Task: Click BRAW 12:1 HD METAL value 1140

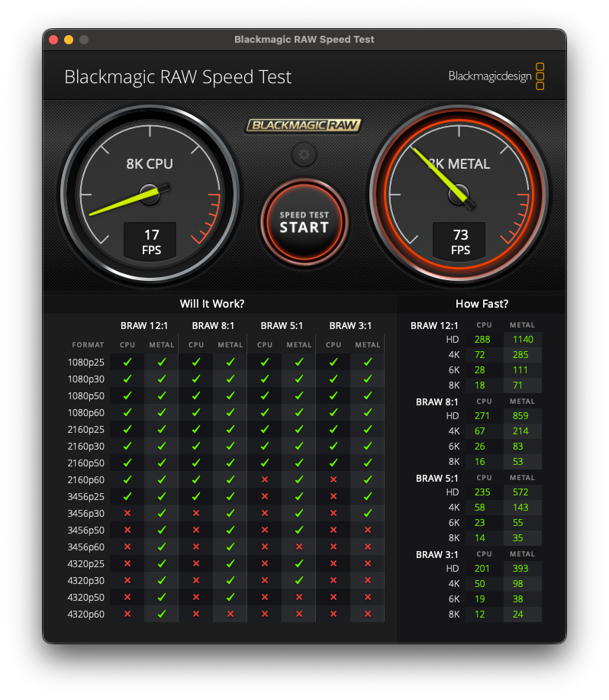Action: pyautogui.click(x=523, y=340)
